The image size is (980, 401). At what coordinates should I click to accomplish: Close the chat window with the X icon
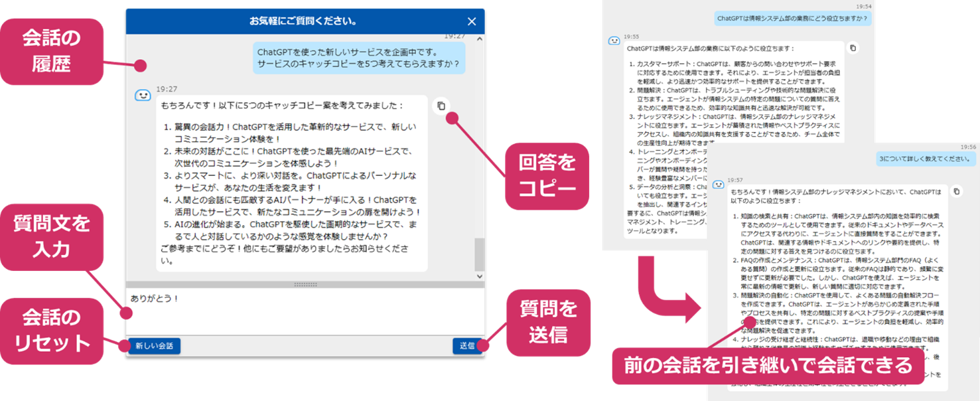click(x=472, y=21)
